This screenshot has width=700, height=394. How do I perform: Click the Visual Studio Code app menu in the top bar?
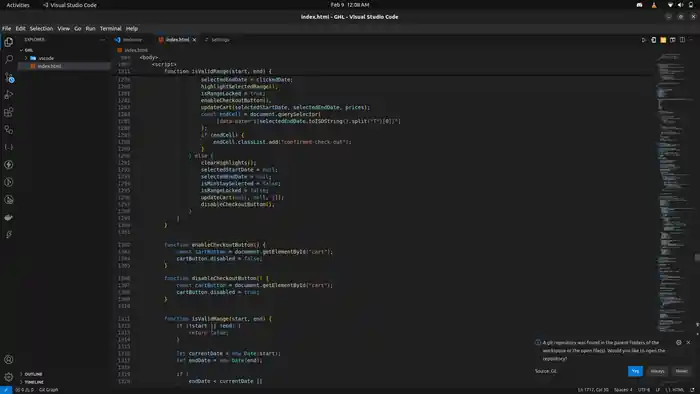click(70, 5)
